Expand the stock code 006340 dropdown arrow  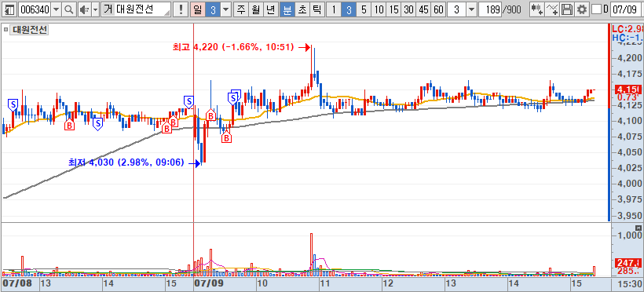pyautogui.click(x=57, y=9)
